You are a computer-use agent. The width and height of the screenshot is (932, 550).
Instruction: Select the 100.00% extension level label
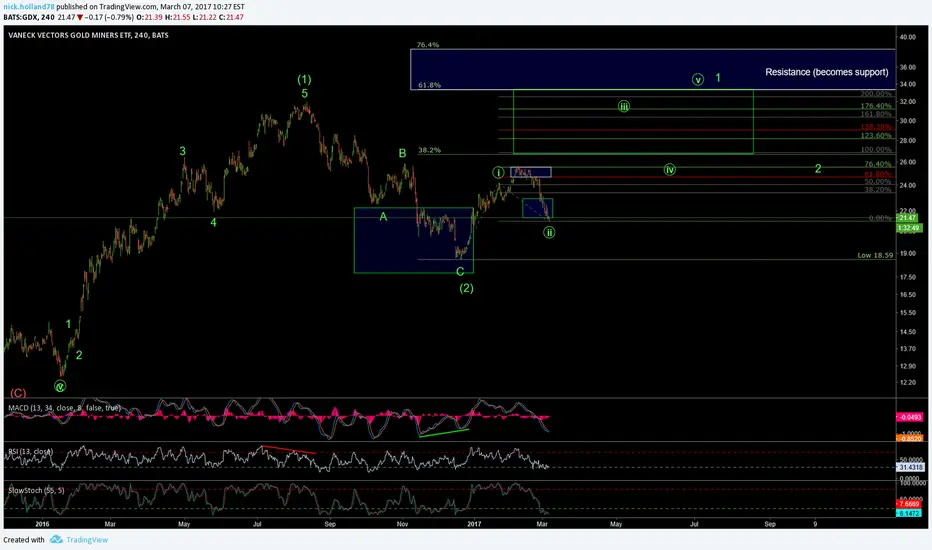click(x=876, y=150)
